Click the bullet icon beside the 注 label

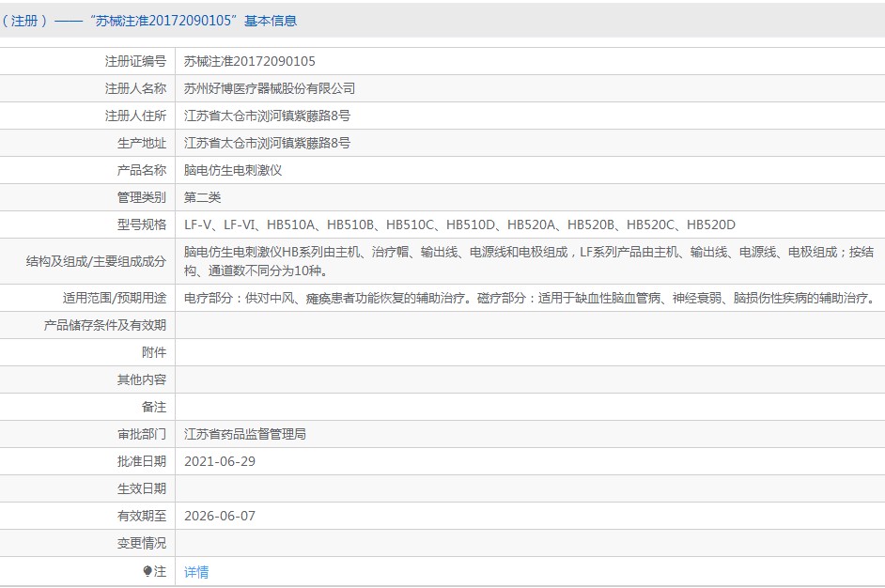(147, 571)
